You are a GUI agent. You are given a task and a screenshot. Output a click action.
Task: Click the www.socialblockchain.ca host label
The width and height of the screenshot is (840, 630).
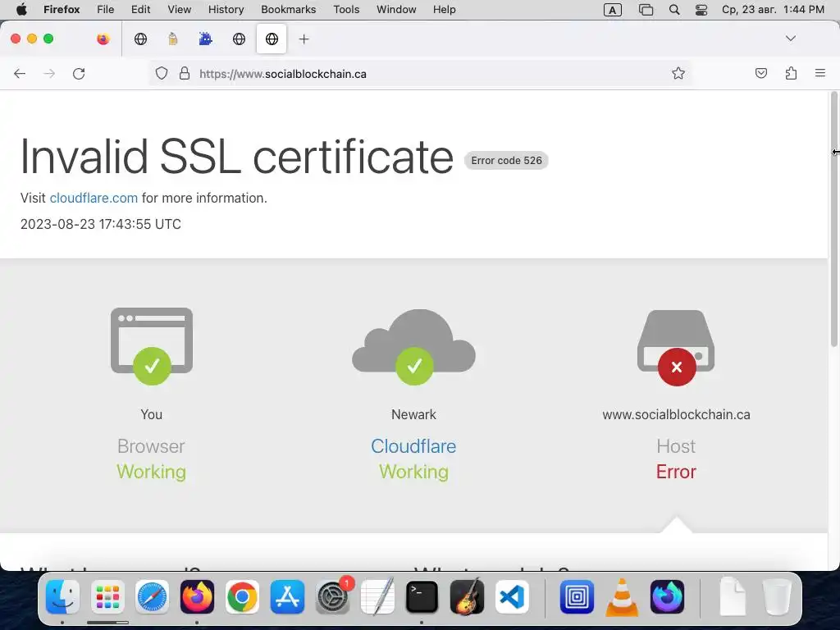tap(676, 414)
